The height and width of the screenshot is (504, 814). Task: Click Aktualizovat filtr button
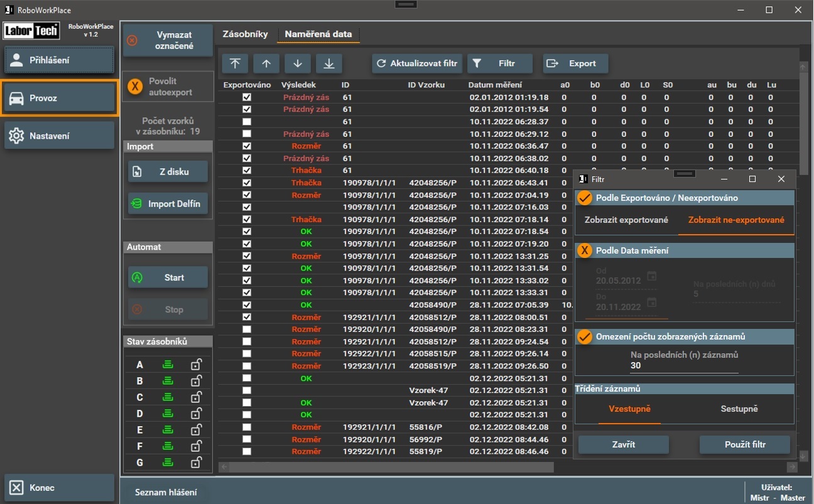[x=417, y=63]
